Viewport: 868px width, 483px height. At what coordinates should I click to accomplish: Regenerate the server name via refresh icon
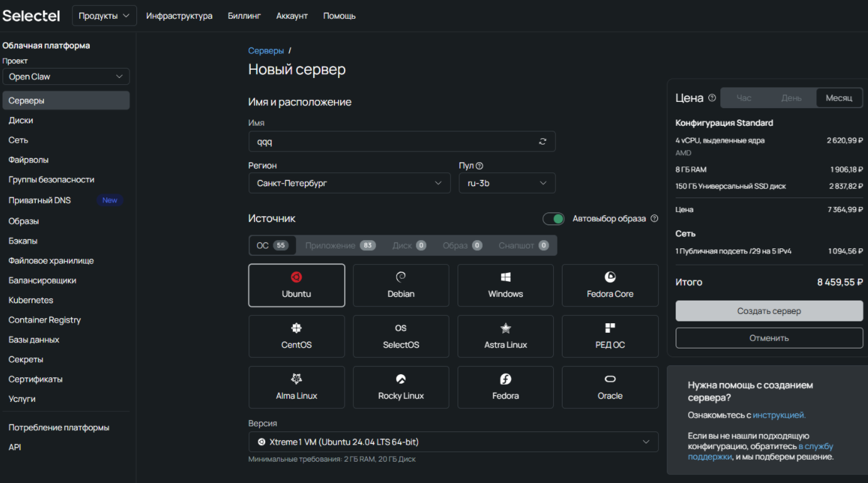pos(542,142)
